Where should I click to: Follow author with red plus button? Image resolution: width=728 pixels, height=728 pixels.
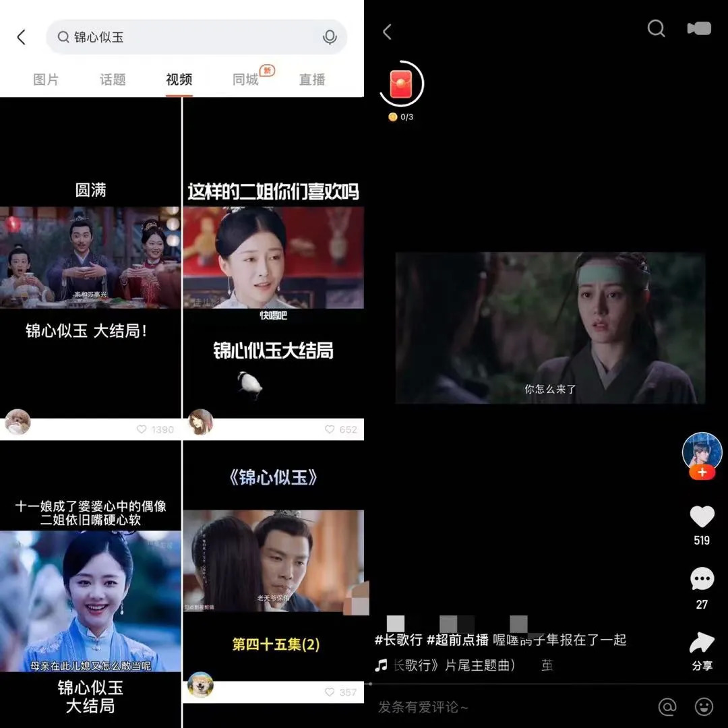coord(702,473)
